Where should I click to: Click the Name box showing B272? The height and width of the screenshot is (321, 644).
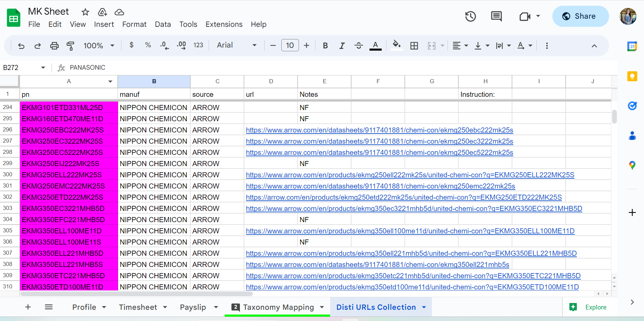point(24,68)
